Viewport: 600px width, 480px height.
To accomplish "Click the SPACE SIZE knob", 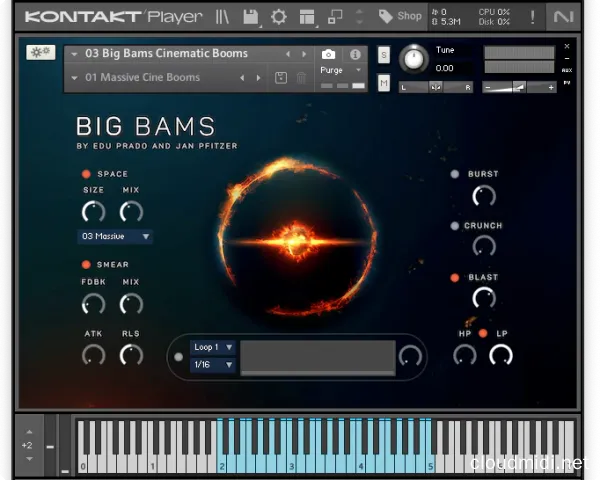I will [93, 211].
